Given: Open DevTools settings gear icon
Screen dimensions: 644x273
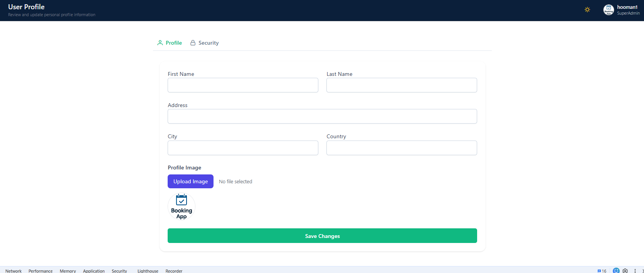Looking at the screenshot, I should (x=625, y=271).
